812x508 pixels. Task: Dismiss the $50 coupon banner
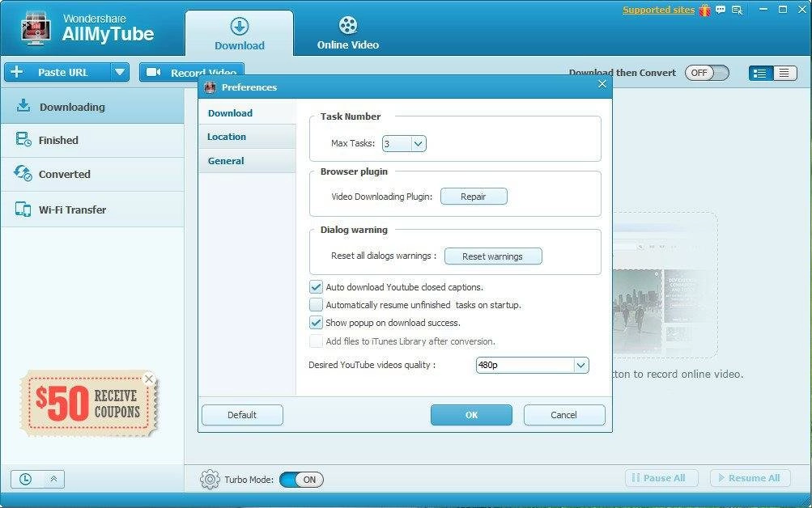point(149,379)
